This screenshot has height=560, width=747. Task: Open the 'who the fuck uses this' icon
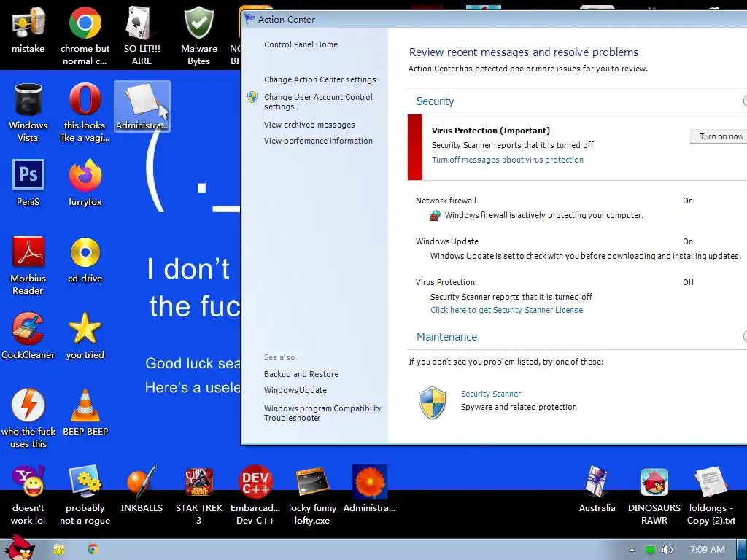tap(28, 419)
